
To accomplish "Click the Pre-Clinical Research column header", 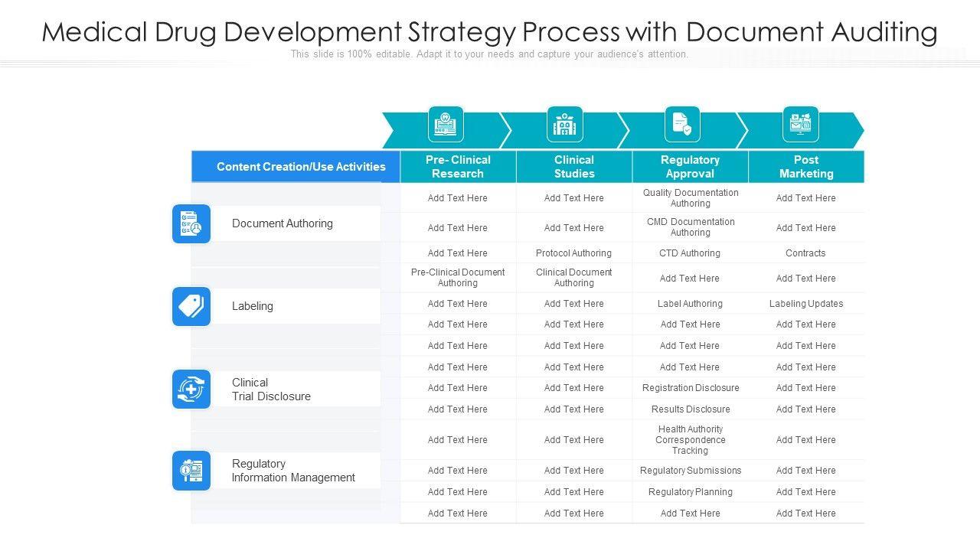I will click(458, 167).
